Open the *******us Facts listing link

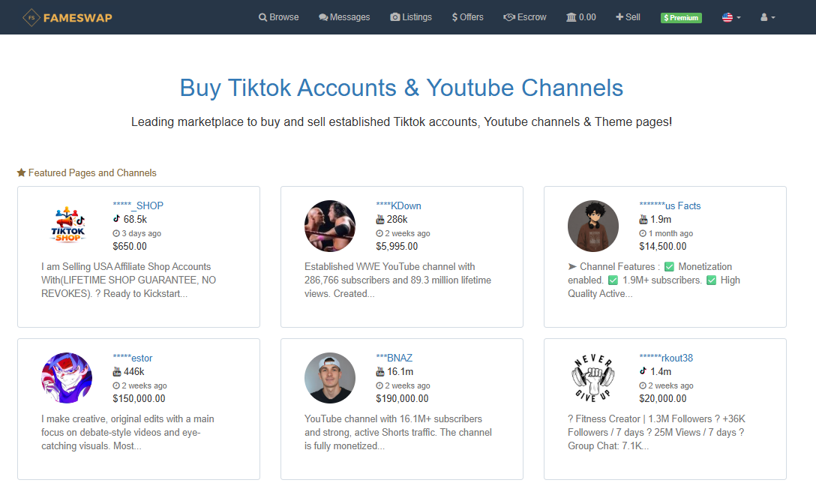[x=670, y=205]
